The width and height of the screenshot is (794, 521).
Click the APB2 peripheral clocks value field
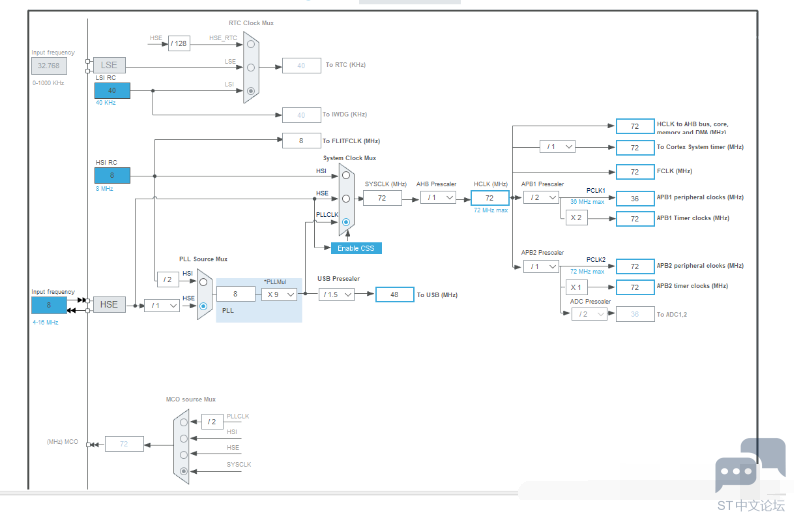click(x=635, y=266)
